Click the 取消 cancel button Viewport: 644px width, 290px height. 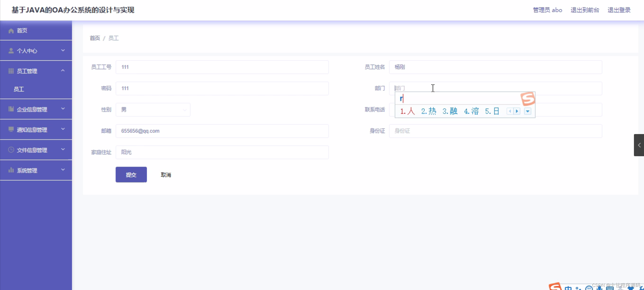click(166, 175)
